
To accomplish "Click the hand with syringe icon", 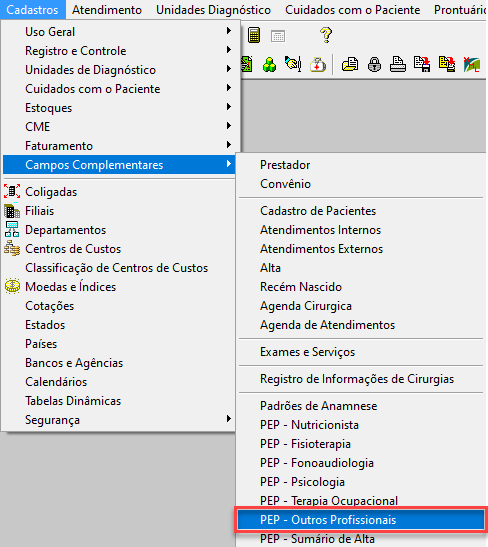I will click(293, 65).
